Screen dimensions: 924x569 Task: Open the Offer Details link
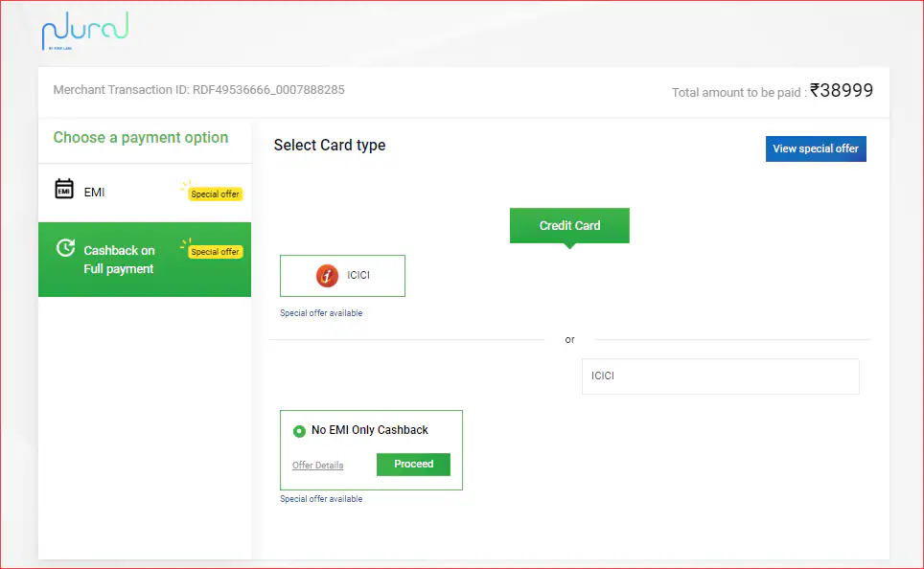coord(317,466)
